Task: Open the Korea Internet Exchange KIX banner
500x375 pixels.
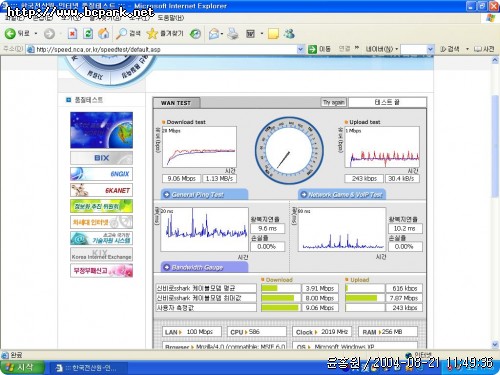Action: [101, 254]
